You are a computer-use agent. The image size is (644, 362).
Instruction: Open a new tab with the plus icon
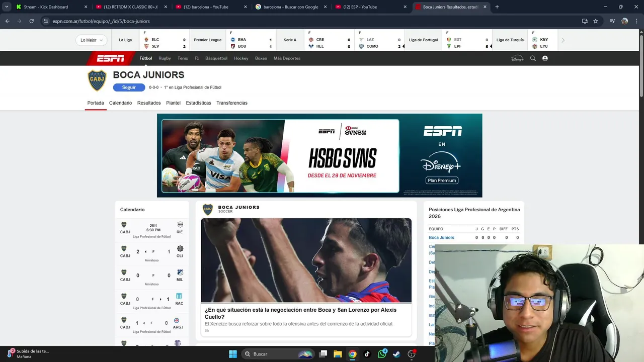pos(497,7)
